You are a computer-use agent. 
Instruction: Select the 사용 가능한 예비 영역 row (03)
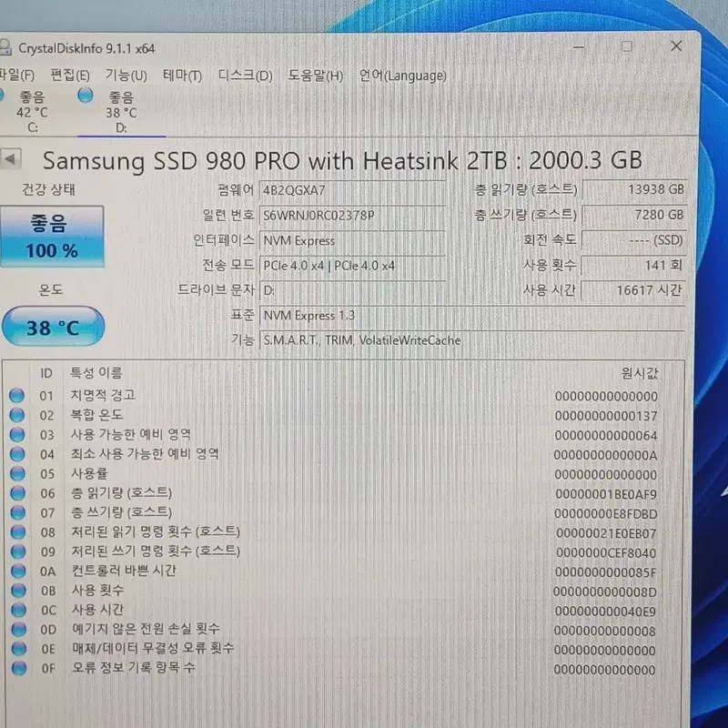tap(344, 435)
